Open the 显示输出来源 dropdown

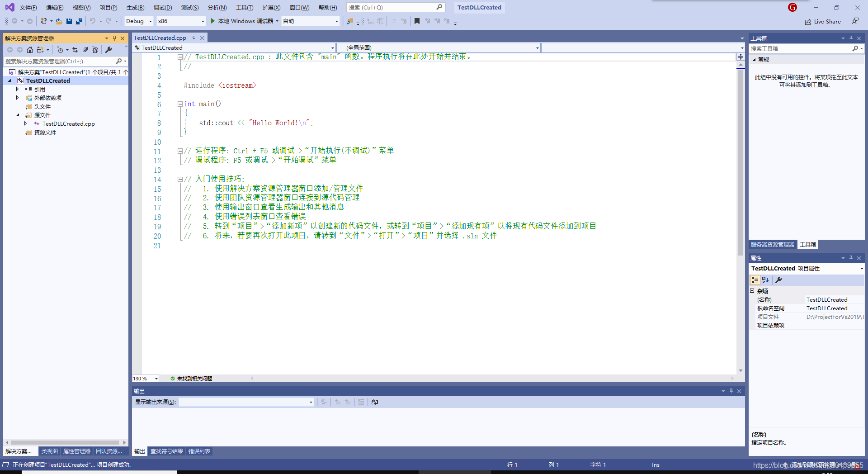click(246, 402)
